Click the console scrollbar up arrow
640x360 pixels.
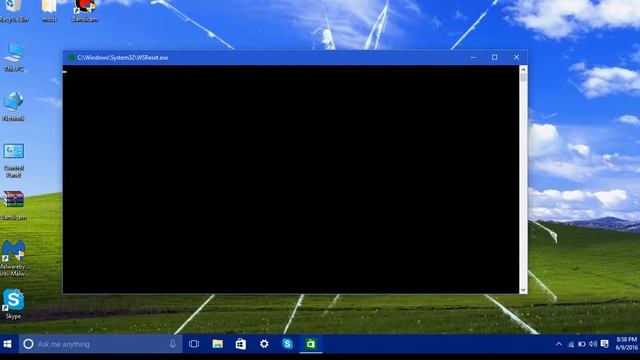(x=523, y=69)
